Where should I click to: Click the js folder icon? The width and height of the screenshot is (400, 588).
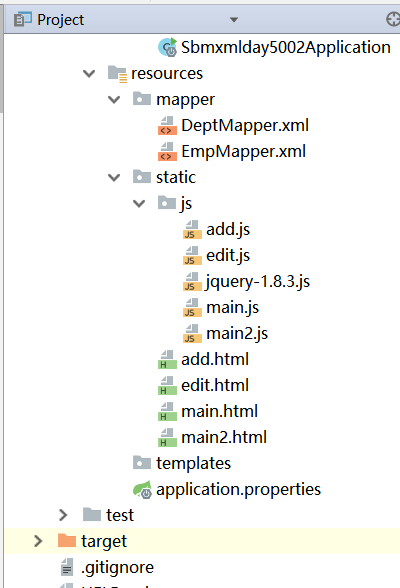pos(167,202)
